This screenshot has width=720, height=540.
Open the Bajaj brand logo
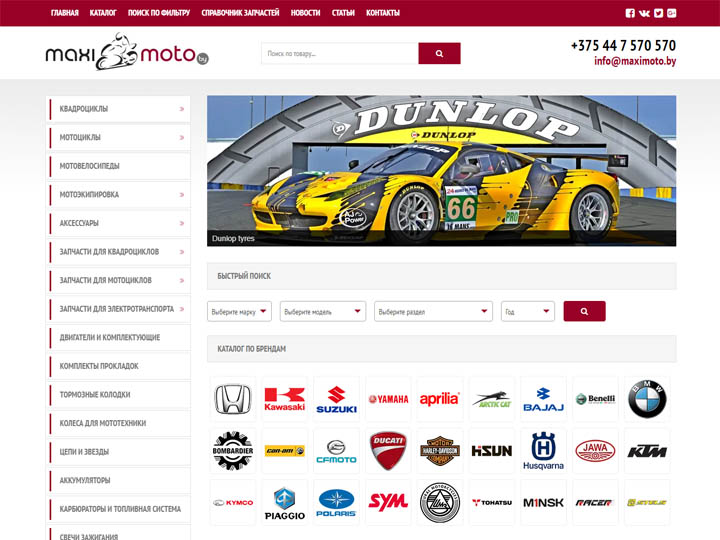(x=543, y=399)
